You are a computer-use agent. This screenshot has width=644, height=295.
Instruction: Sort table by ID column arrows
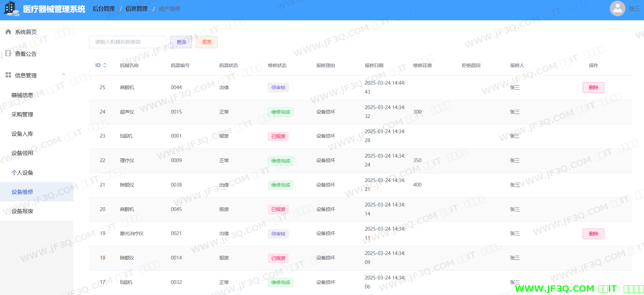(105, 65)
